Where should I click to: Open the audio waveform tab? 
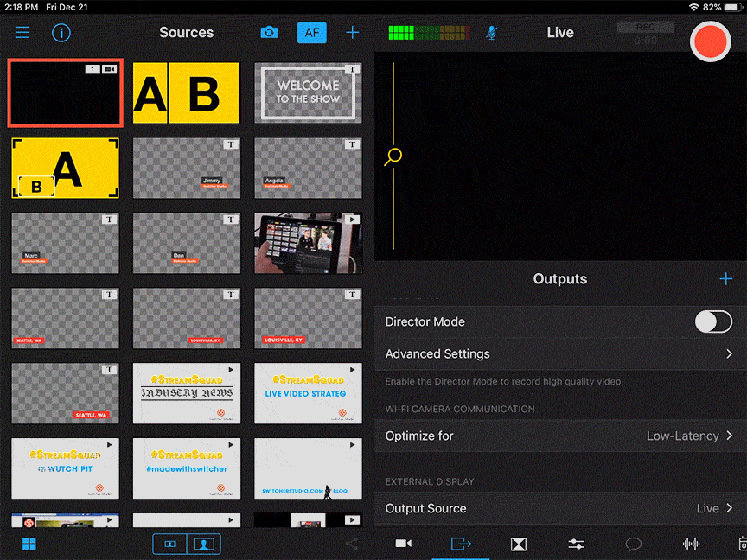click(691, 544)
